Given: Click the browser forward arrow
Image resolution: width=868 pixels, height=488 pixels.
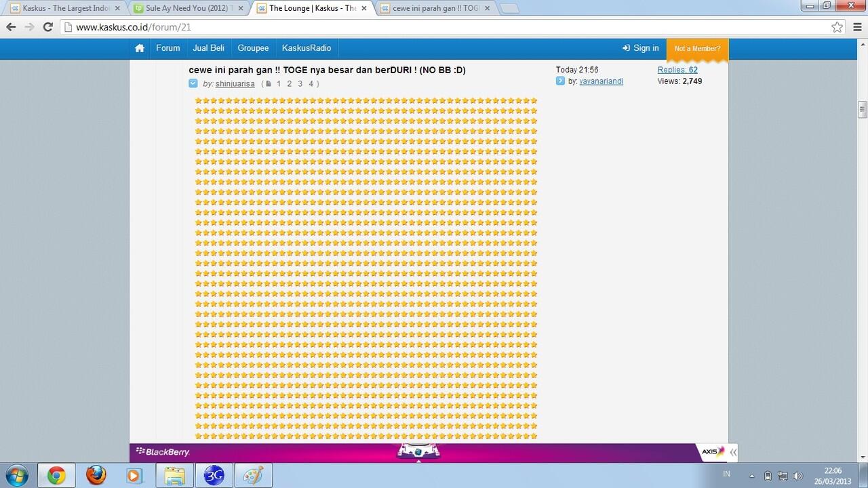Looking at the screenshot, I should click(29, 27).
